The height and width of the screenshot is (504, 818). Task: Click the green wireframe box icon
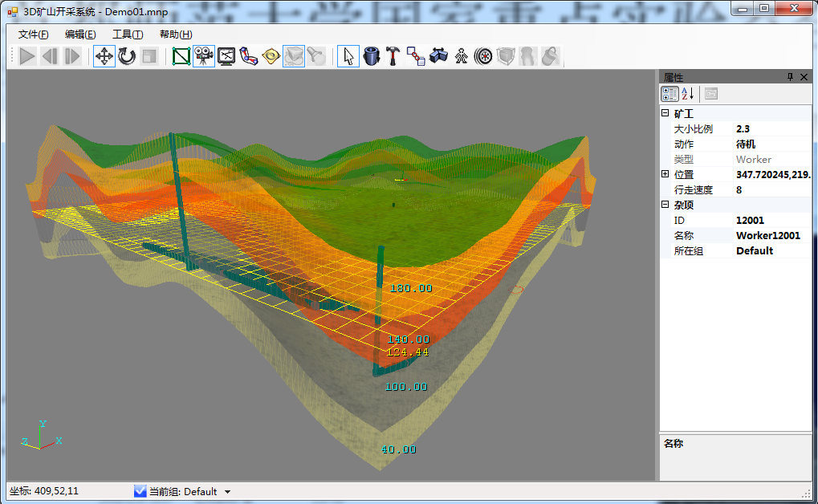click(x=181, y=56)
